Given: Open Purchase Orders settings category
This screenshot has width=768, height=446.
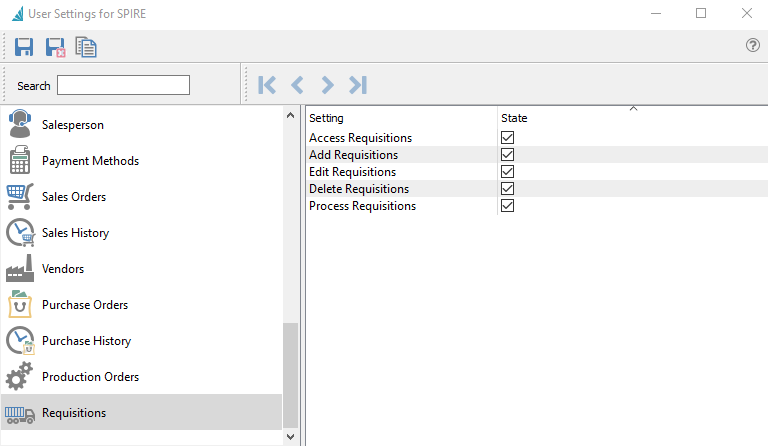Looking at the screenshot, I should [x=85, y=305].
